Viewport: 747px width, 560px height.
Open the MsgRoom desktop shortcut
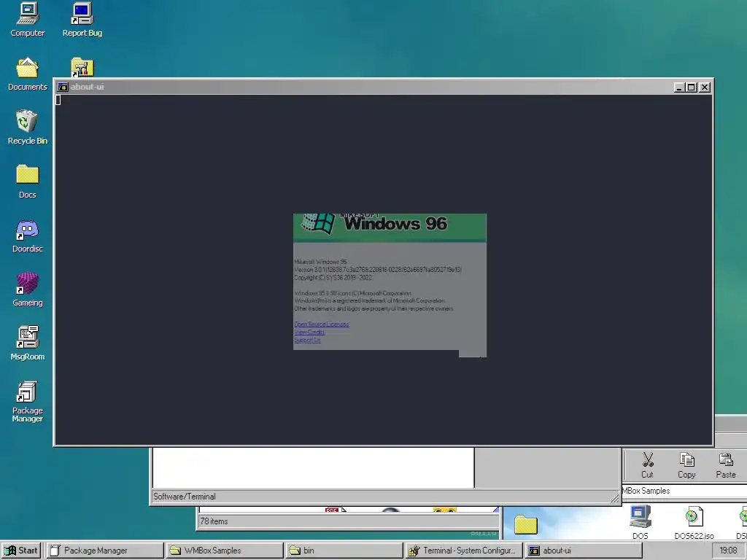pyautogui.click(x=28, y=343)
